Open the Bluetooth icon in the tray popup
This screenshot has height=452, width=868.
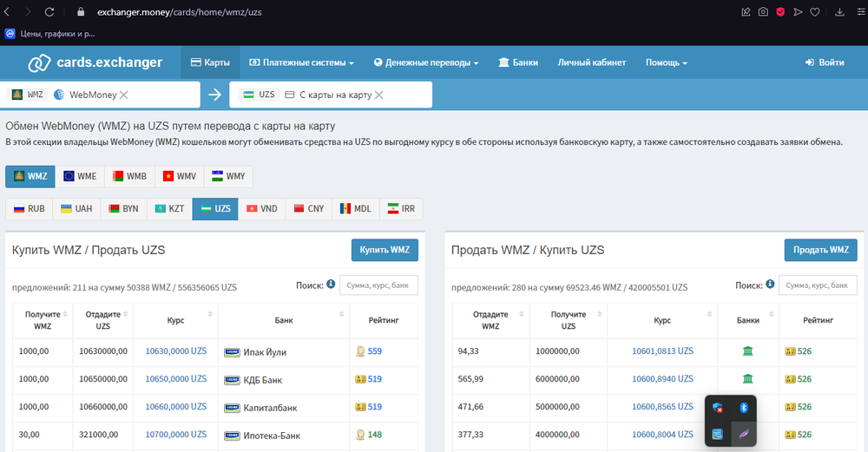[744, 408]
